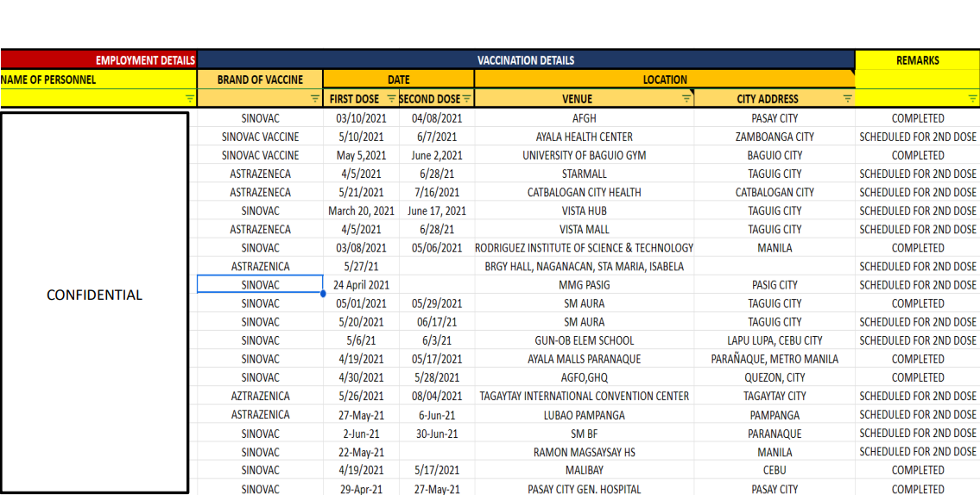The width and height of the screenshot is (980, 495).
Task: Open the FIRST DOSE filter dropdown
Action: pos(391,98)
